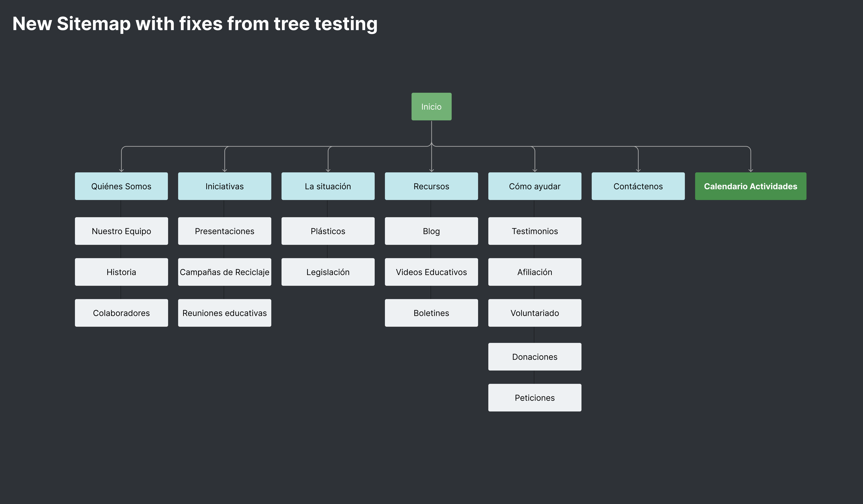Image resolution: width=863 pixels, height=504 pixels.
Task: Click the Voluntariado node
Action: click(535, 313)
